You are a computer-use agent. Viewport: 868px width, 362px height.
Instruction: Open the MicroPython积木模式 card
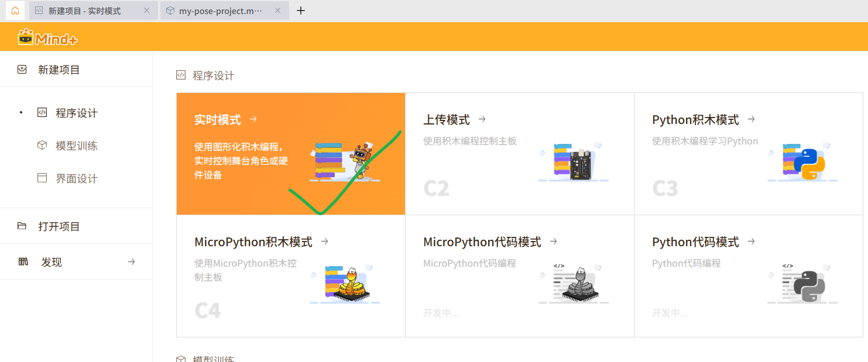pos(290,275)
